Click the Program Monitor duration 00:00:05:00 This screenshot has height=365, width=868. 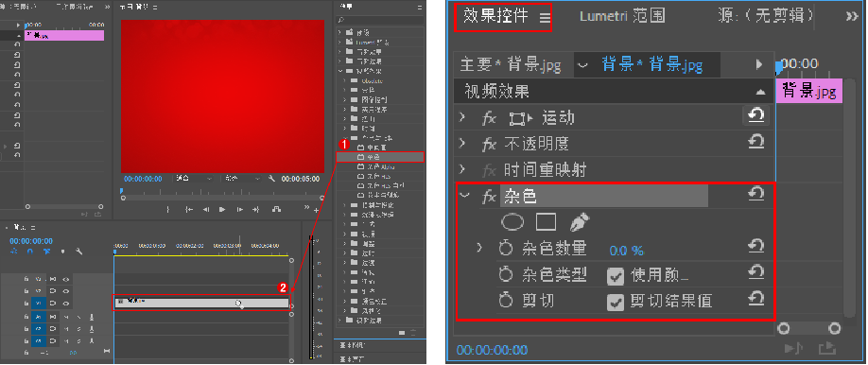tap(300, 179)
